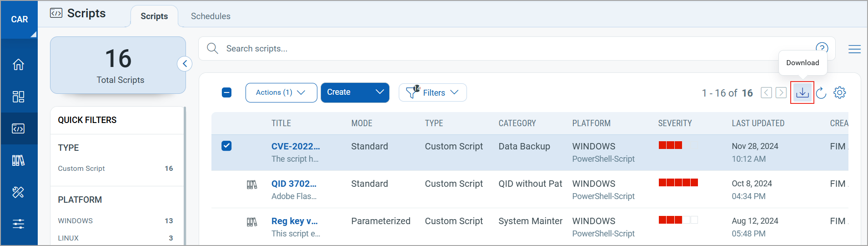
Task: Focus the Search scripts input field
Action: pyautogui.click(x=517, y=48)
